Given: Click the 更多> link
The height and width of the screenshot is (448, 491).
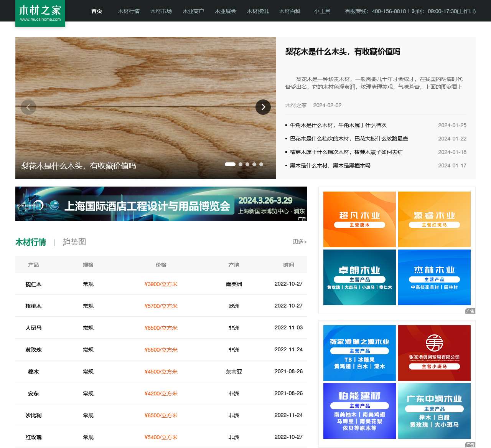Looking at the screenshot, I should tap(300, 241).
